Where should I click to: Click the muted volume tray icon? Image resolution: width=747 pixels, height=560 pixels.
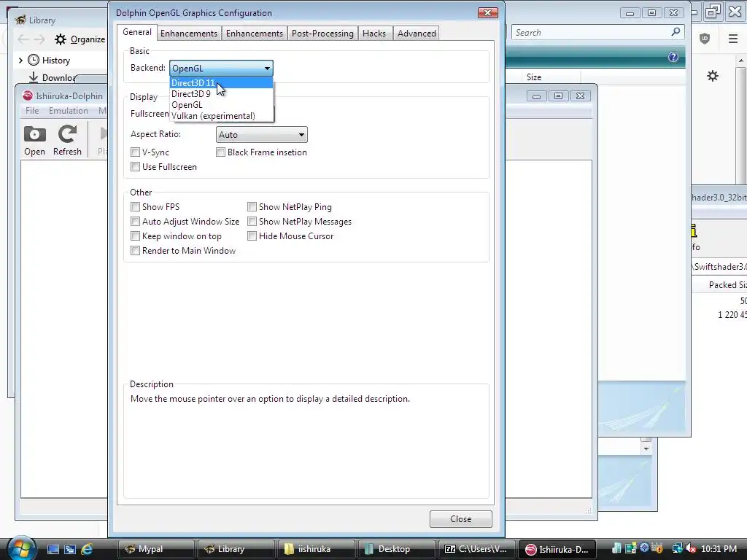[690, 549]
